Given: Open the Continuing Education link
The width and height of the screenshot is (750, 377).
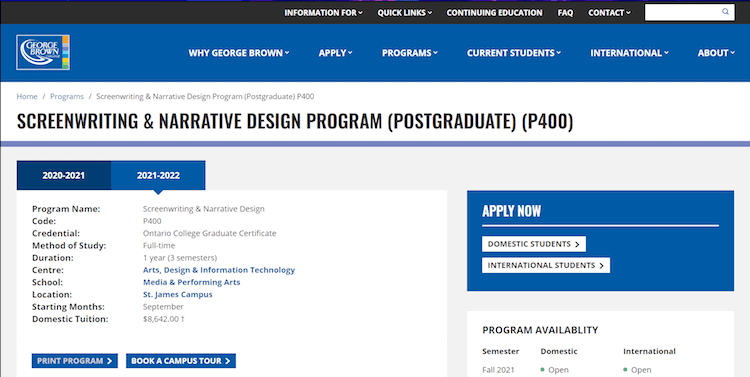Looking at the screenshot, I should tap(495, 13).
